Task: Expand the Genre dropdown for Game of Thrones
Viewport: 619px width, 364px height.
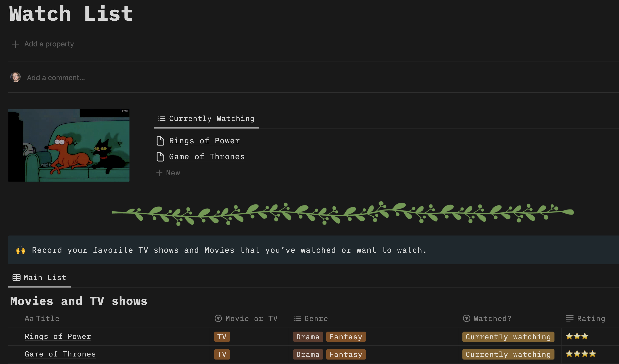Action: (330, 355)
